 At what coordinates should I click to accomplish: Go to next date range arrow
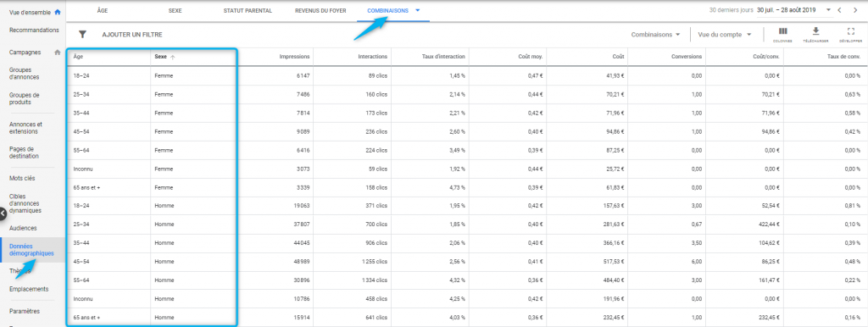pyautogui.click(x=855, y=10)
